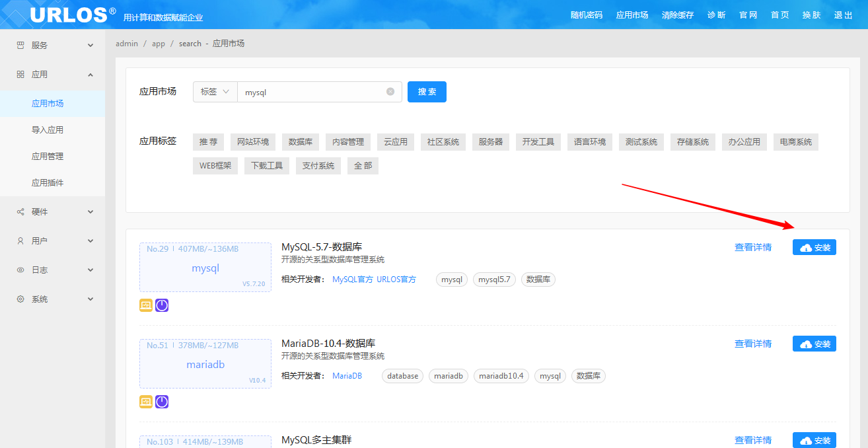
Task: Filter by the 存储系统 application tag
Action: (x=693, y=142)
